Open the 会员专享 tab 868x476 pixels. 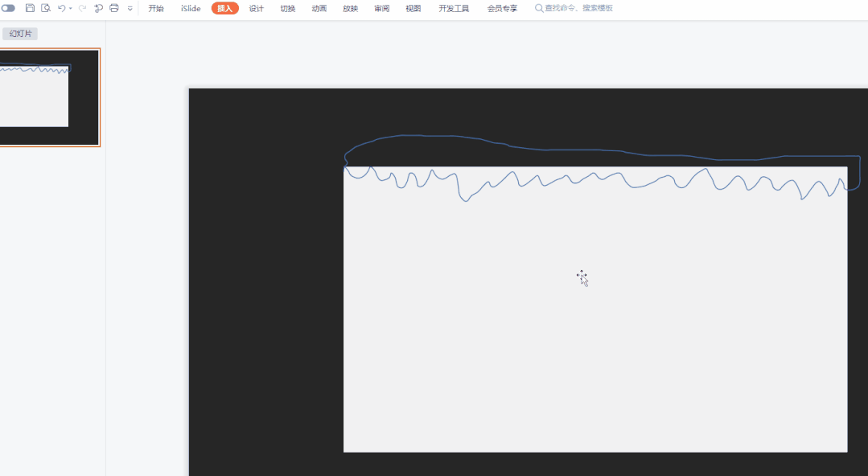click(x=502, y=8)
